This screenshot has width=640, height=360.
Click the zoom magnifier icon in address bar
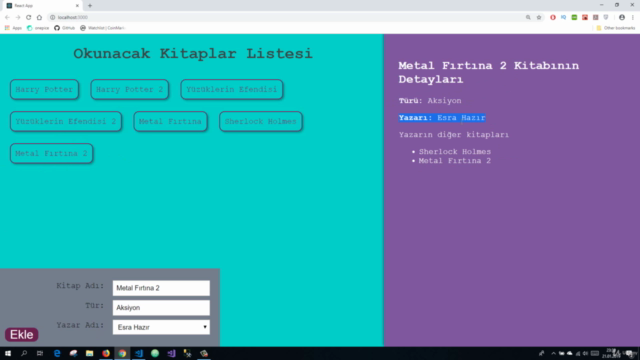(x=528, y=18)
